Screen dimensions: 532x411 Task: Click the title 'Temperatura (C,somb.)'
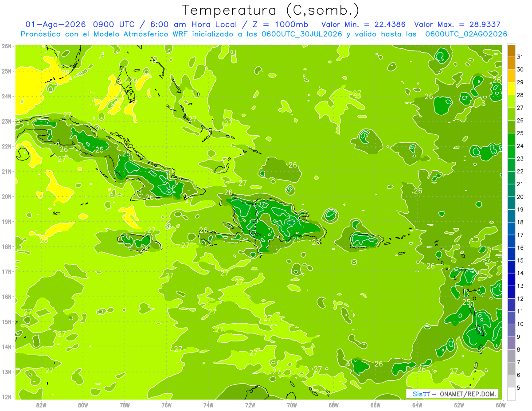tap(271, 10)
